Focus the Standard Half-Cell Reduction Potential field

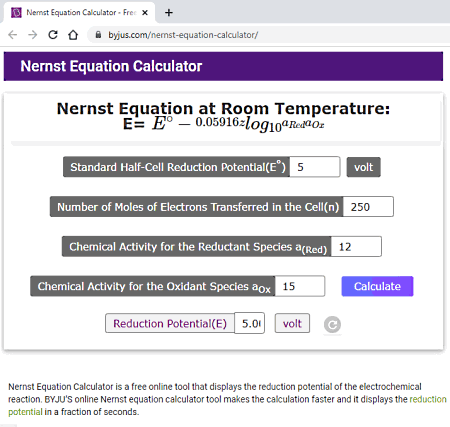tap(315, 167)
